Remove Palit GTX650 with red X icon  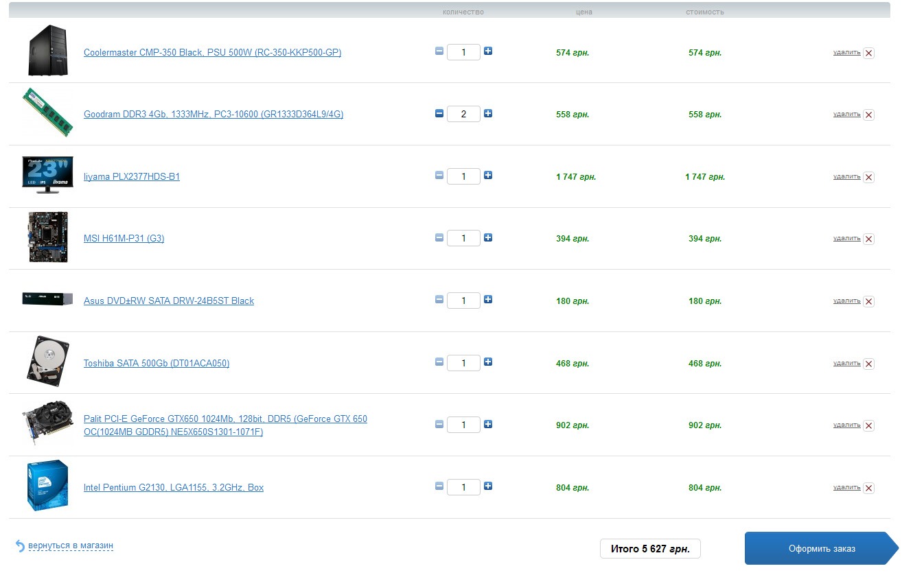[868, 426]
